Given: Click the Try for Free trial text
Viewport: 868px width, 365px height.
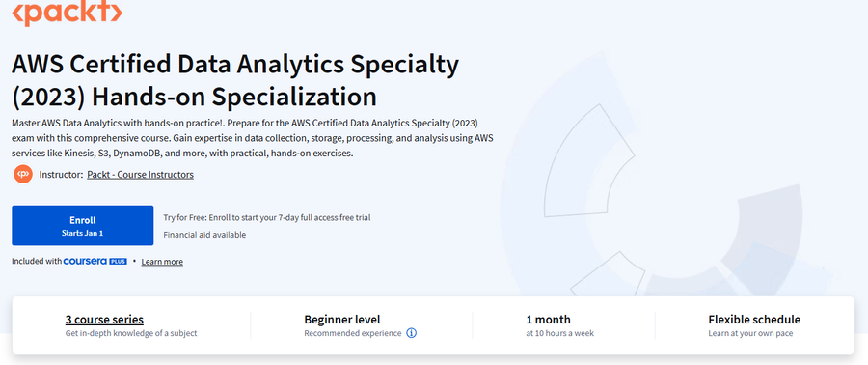Looking at the screenshot, I should click(x=267, y=217).
